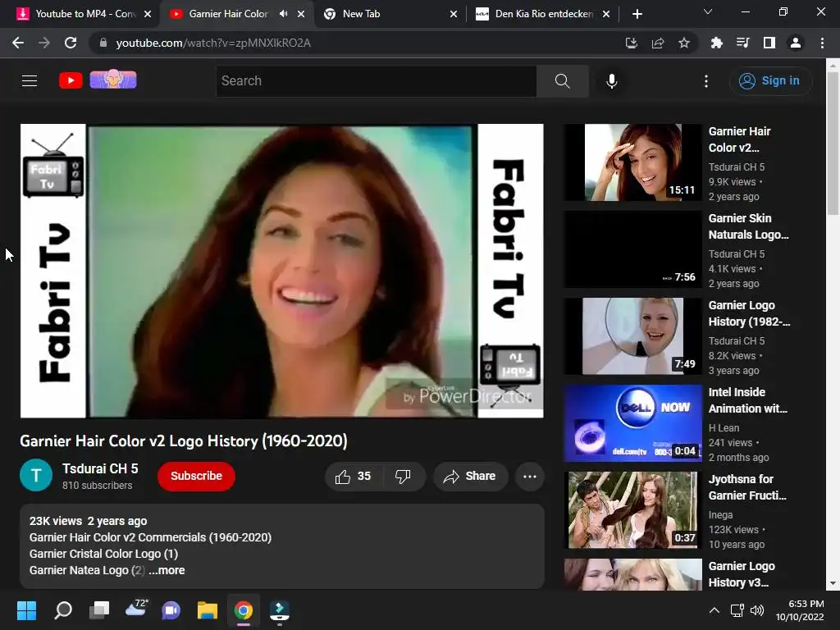Open the Chrome three-dot menu
The height and width of the screenshot is (630, 840).
point(822,43)
